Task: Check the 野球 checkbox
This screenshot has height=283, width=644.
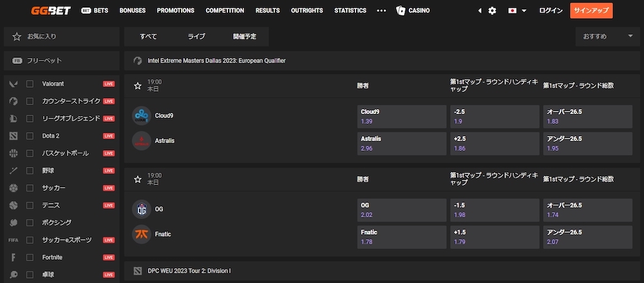Action: pyautogui.click(x=30, y=171)
